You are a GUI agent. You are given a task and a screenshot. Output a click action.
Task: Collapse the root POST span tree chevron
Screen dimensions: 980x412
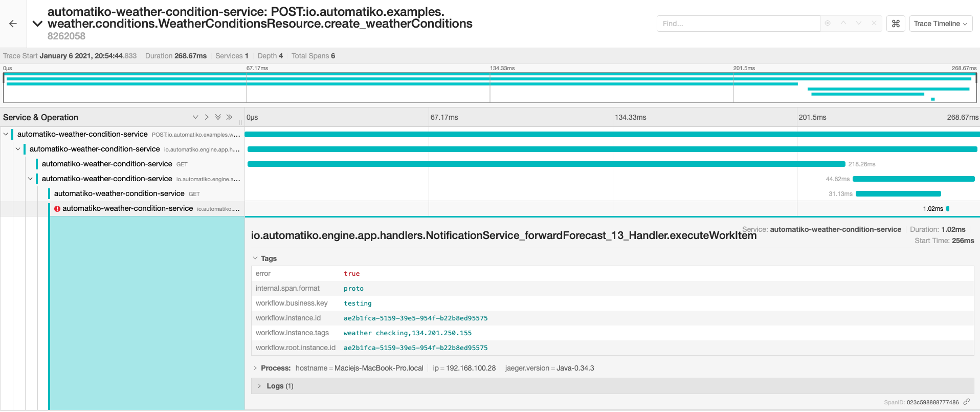pyautogui.click(x=6, y=134)
